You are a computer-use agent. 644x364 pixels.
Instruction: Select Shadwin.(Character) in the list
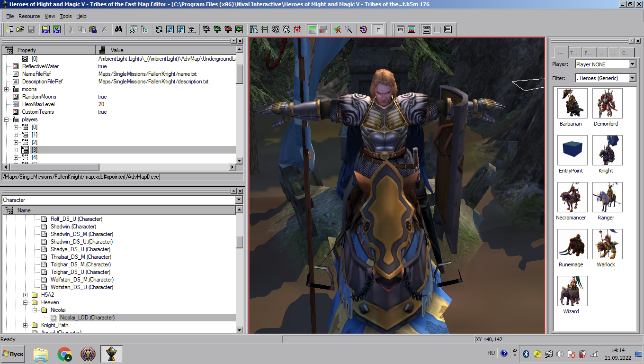point(73,227)
